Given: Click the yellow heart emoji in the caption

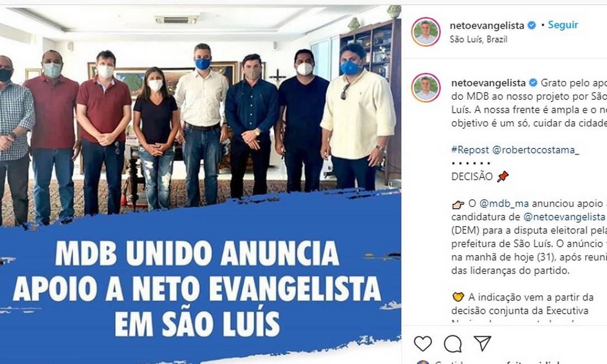Looking at the screenshot, I should (458, 297).
